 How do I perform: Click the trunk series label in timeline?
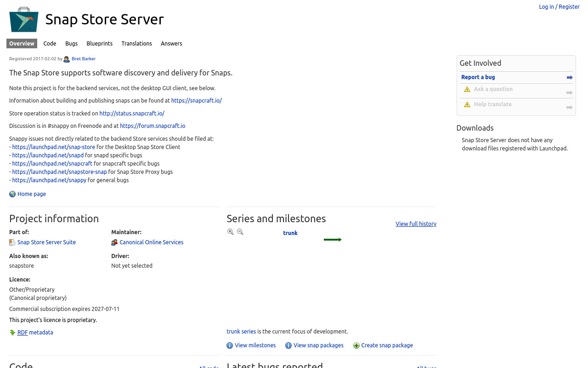coord(290,233)
